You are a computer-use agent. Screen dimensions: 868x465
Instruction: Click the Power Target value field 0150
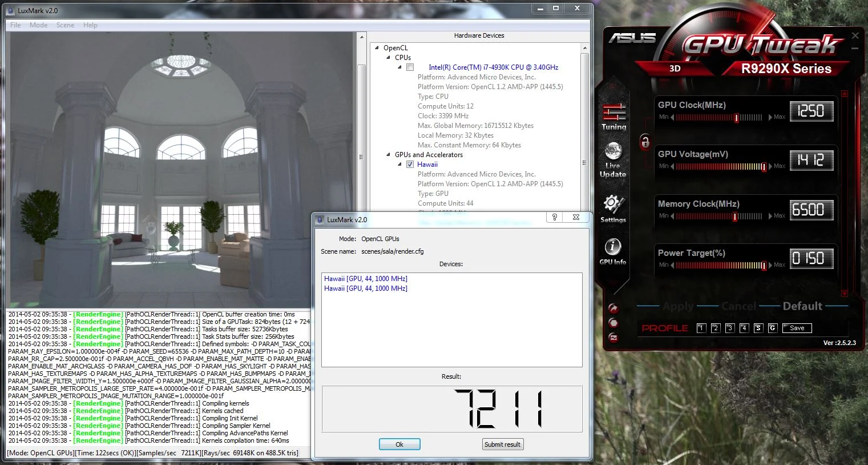[x=811, y=259]
